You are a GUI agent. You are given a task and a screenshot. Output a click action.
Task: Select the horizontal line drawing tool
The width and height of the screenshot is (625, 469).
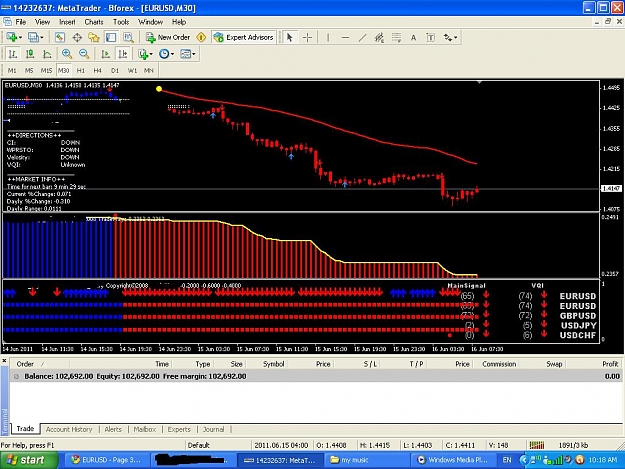tap(345, 37)
